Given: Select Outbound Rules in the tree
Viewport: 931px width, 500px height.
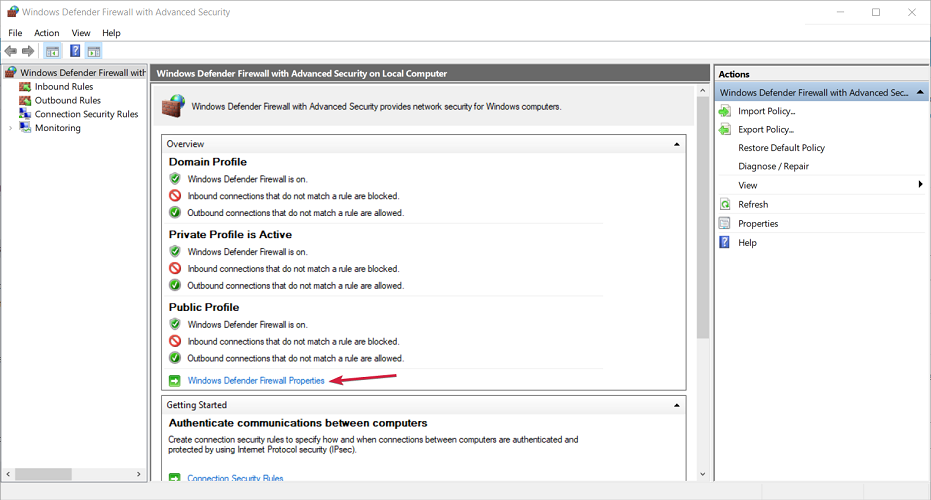Looking at the screenshot, I should coord(68,100).
